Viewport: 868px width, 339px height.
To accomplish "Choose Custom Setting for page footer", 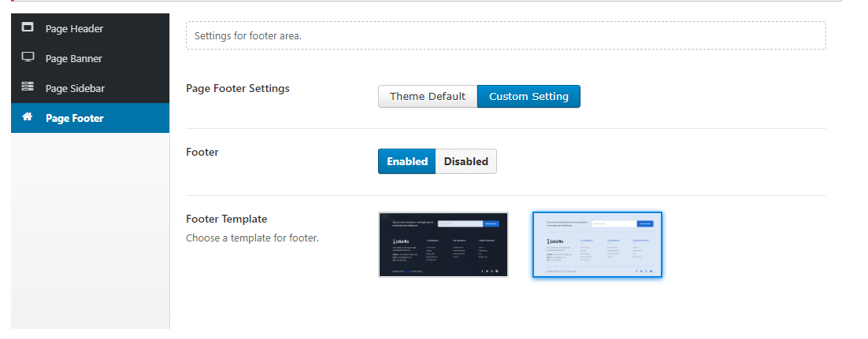I will [x=529, y=97].
